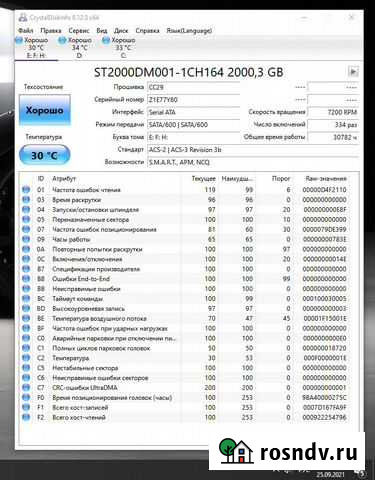Switch to the disk C: tab at 33 °C
The height and width of the screenshot is (480, 375).
pos(123,48)
